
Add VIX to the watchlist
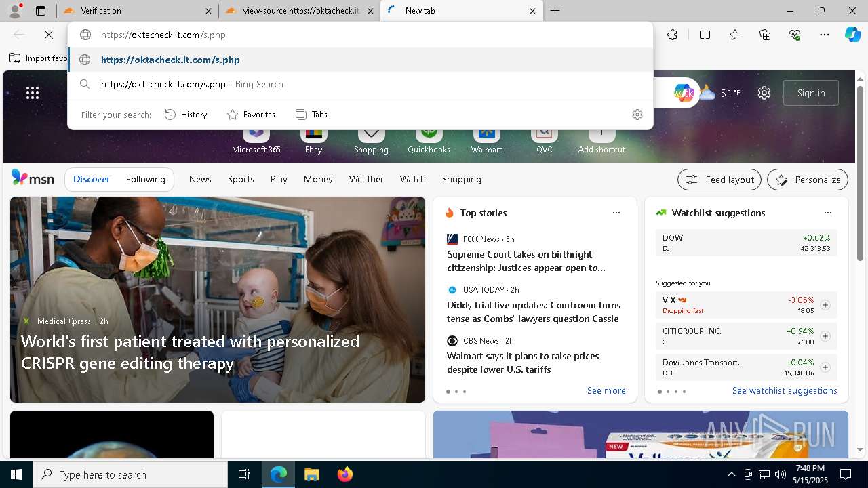825,305
